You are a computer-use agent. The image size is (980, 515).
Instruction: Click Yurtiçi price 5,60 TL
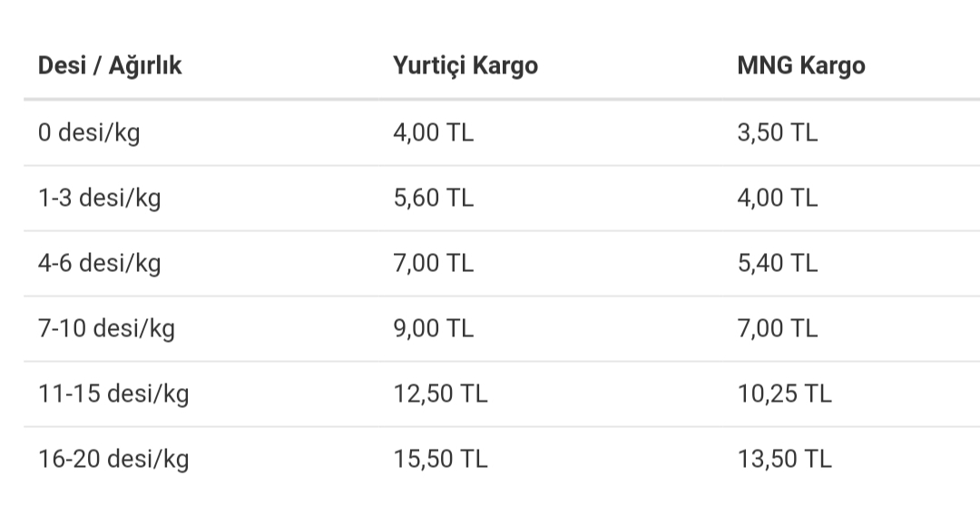click(x=433, y=199)
